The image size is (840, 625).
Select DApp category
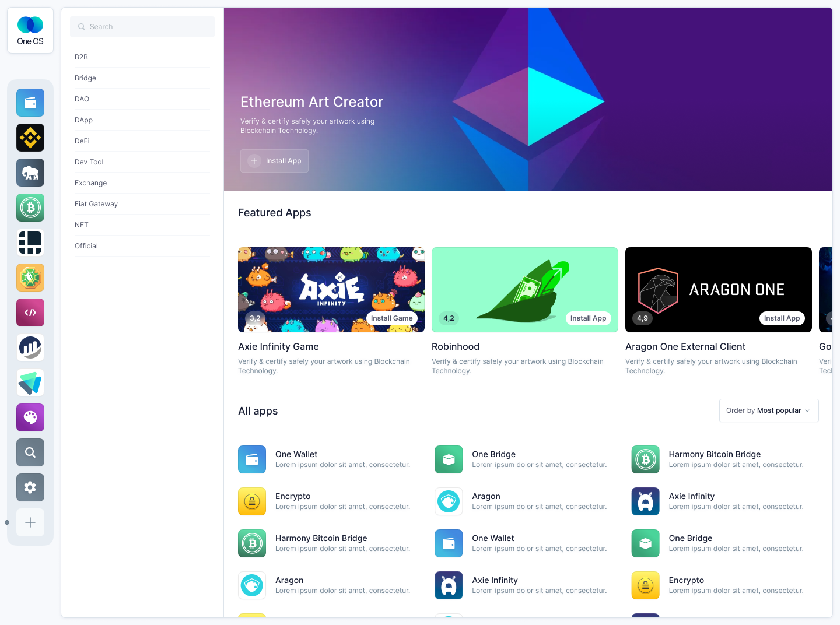coord(142,120)
